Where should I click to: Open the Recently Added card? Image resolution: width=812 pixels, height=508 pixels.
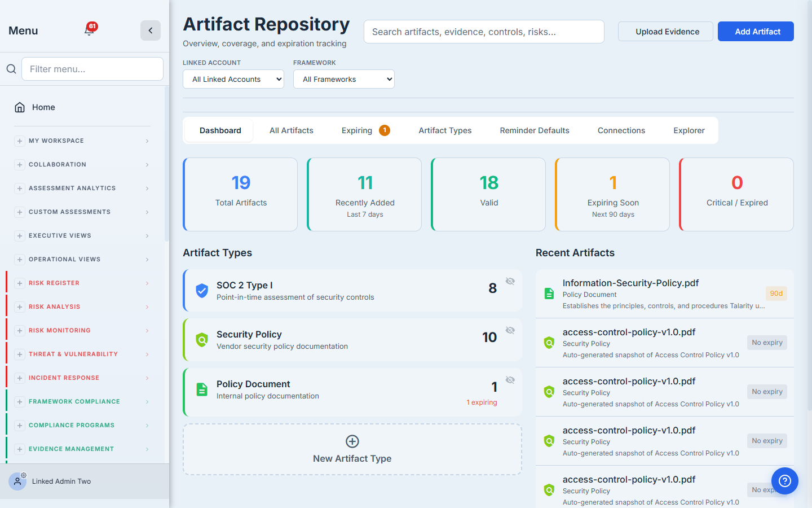(x=364, y=194)
